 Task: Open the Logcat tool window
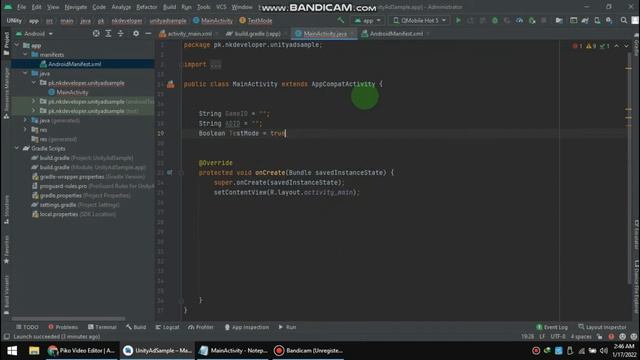(167, 327)
